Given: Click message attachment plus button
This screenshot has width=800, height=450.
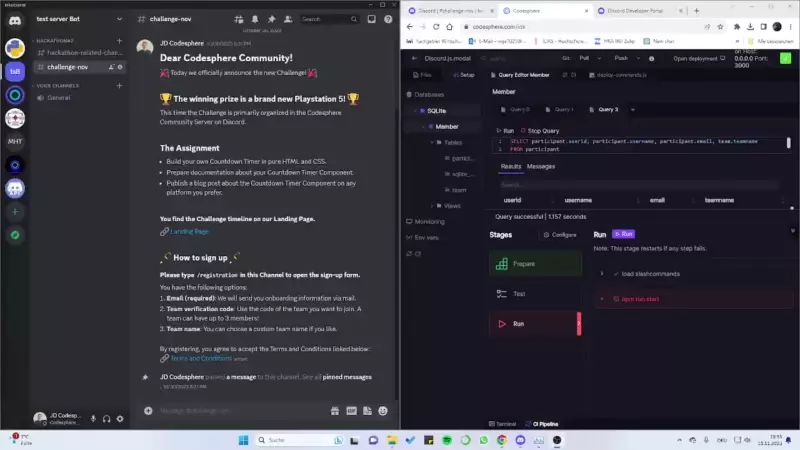Looking at the screenshot, I should coord(148,411).
